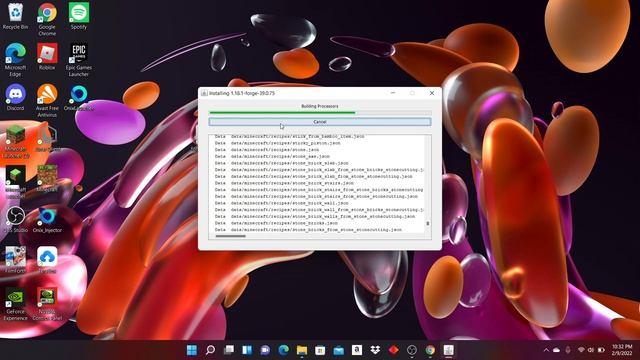
Task: Select the Roblox desktop icon
Action: pos(47,57)
